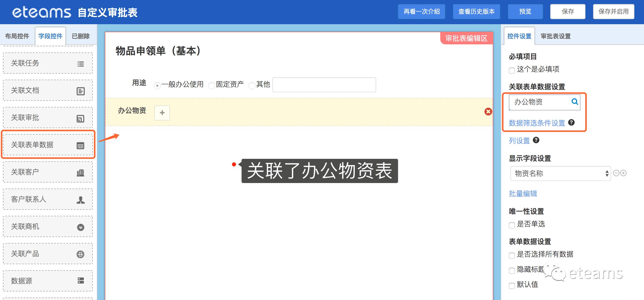Click the red delete icon on 办公物资 row
This screenshot has height=300, width=644.
(x=488, y=112)
